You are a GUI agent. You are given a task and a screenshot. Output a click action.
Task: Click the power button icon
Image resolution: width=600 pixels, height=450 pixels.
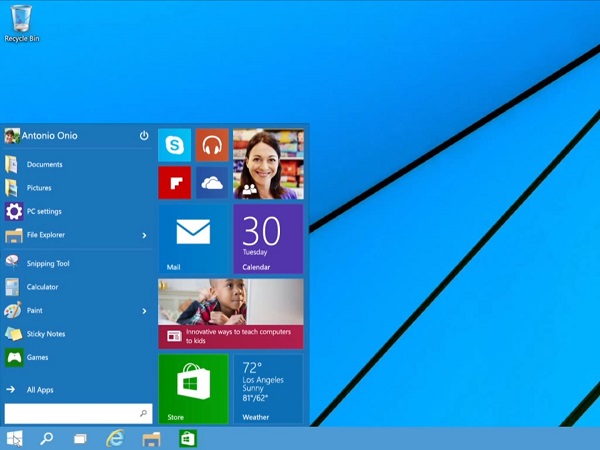[144, 136]
